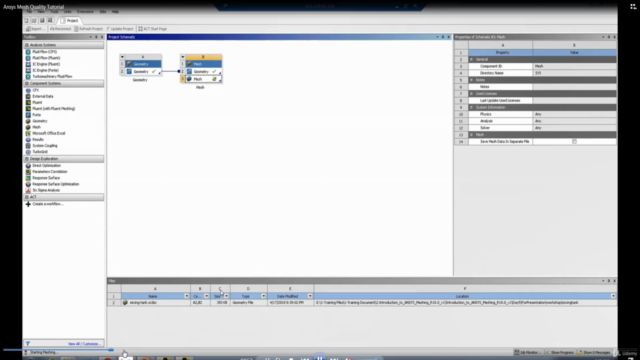Select Response Surface Optimization item
This screenshot has width=640, height=360.
click(56, 184)
